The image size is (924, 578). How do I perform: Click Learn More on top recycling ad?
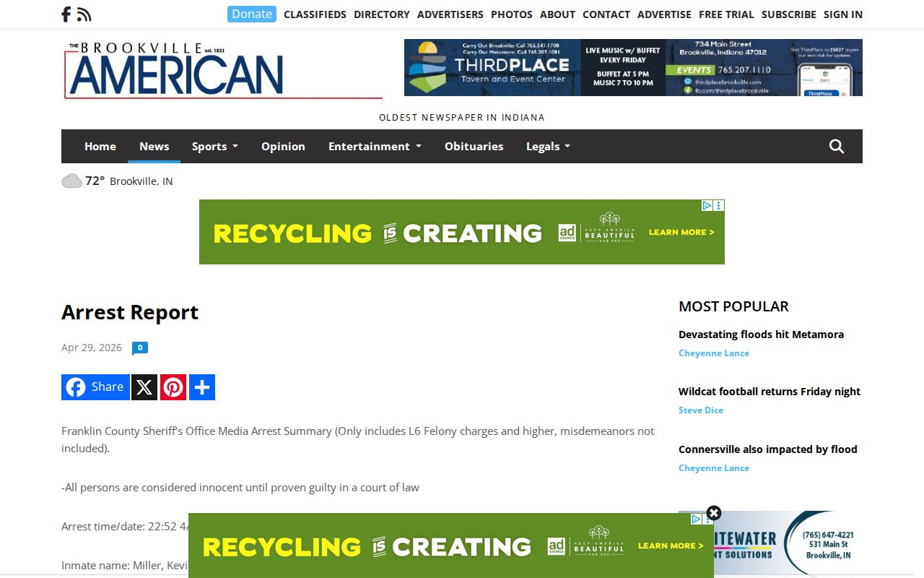[681, 232]
